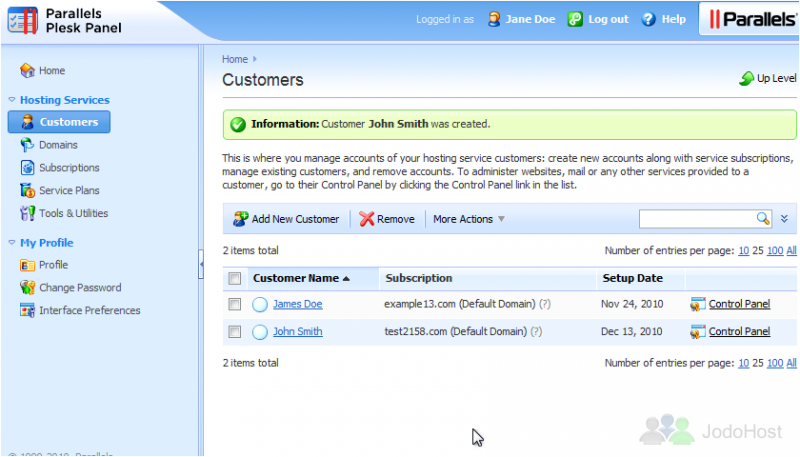
Task: Click the Jane Doe username link
Action: tap(530, 19)
